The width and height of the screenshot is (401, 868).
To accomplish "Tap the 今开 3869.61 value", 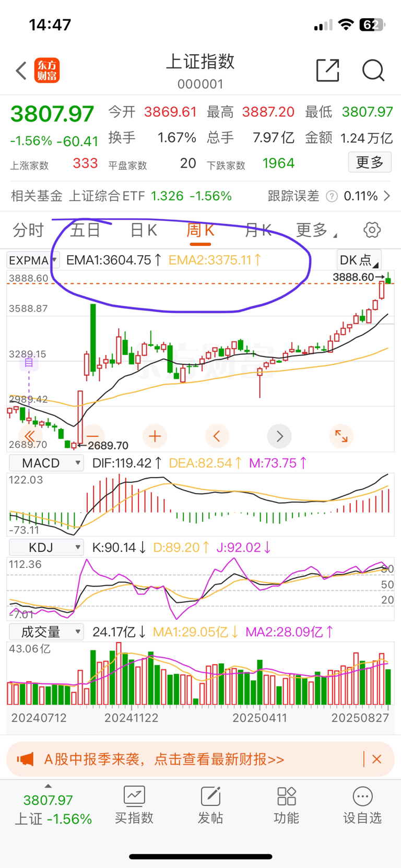I will 170,112.
